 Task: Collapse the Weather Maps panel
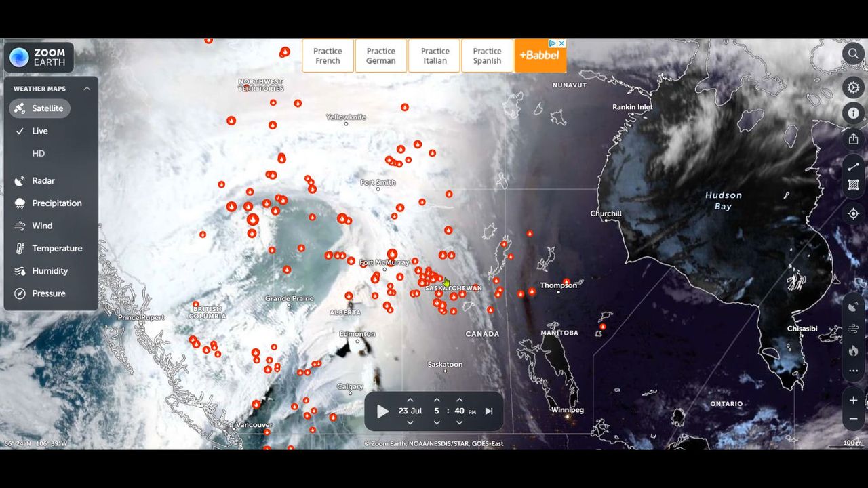click(x=87, y=89)
